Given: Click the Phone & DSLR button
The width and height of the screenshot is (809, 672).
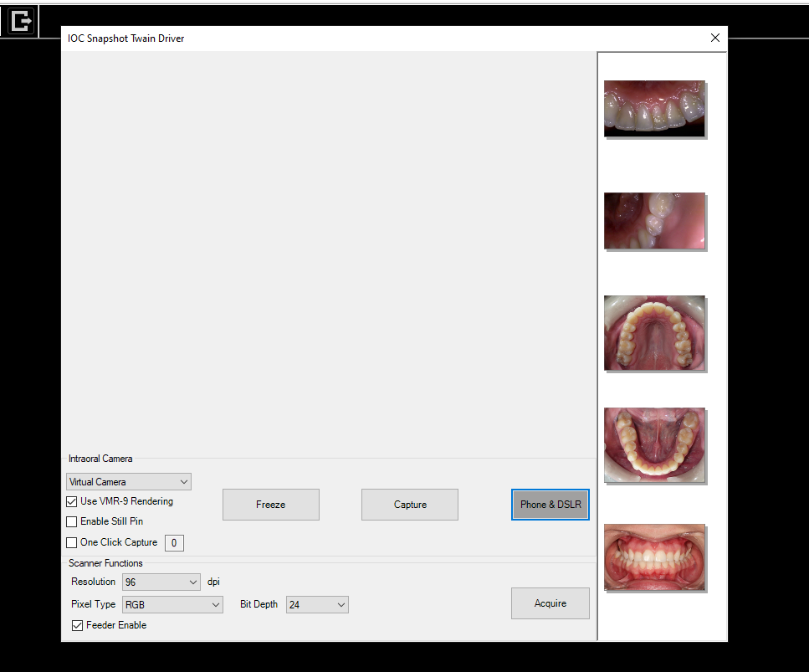Looking at the screenshot, I should click(550, 505).
